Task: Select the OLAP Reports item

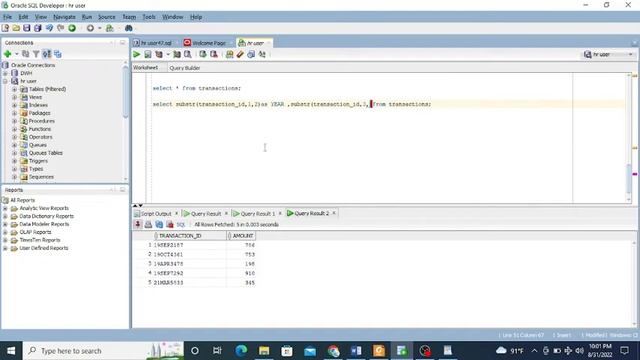Action: tap(35, 232)
